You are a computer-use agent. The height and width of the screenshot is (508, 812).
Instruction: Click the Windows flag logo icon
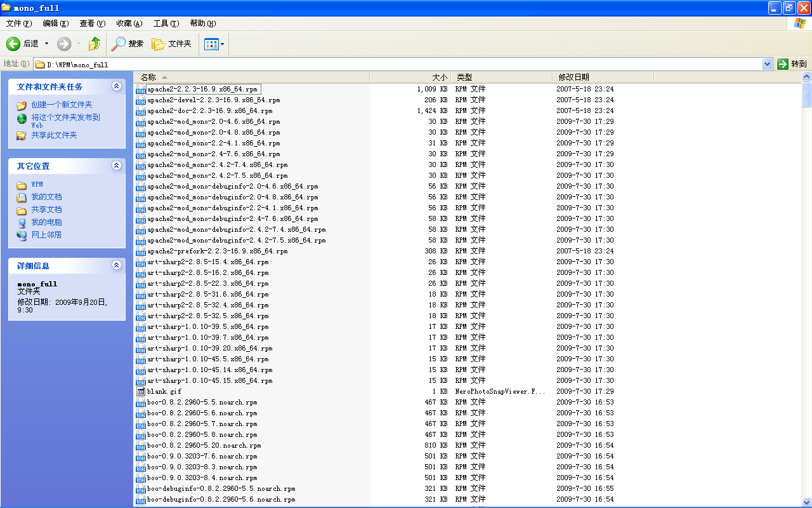point(800,23)
